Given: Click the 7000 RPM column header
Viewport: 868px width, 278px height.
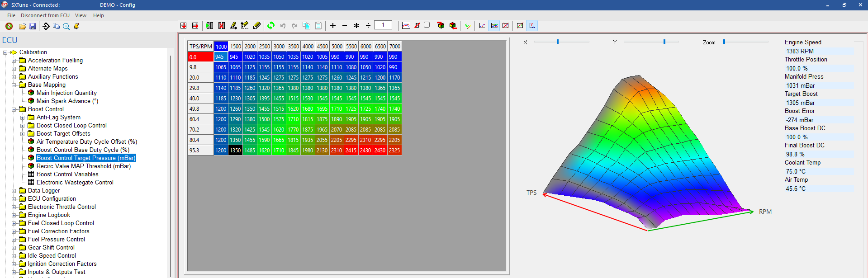Looking at the screenshot, I should pos(394,47).
